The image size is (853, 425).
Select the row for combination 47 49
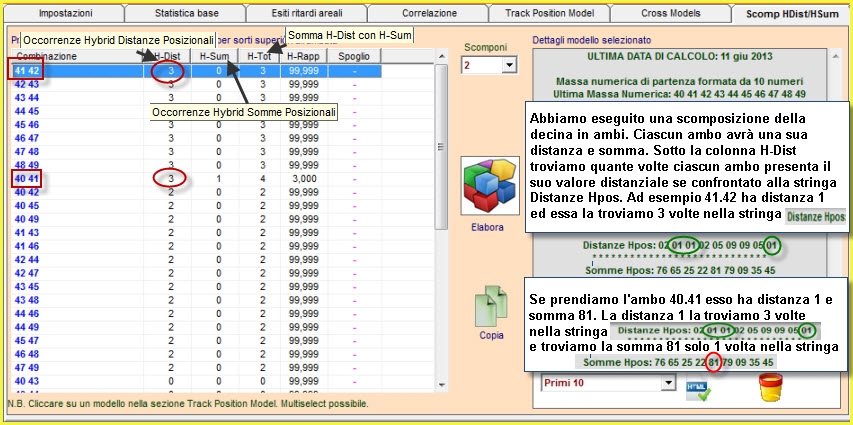coord(196,367)
